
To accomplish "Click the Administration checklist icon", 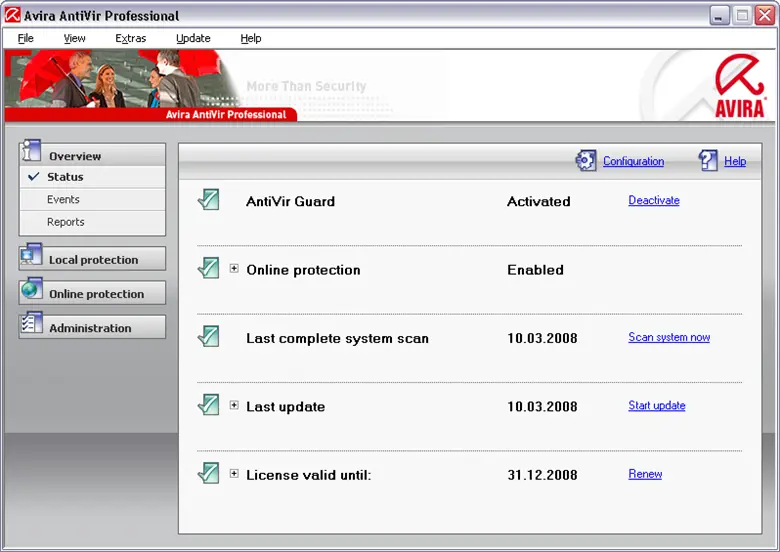I will pos(31,325).
